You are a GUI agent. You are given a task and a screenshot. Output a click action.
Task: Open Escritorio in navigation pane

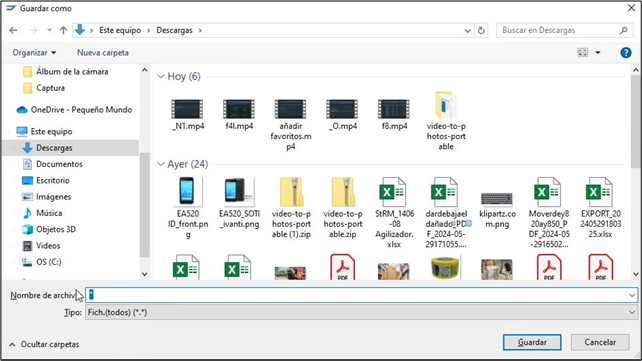click(x=45, y=180)
